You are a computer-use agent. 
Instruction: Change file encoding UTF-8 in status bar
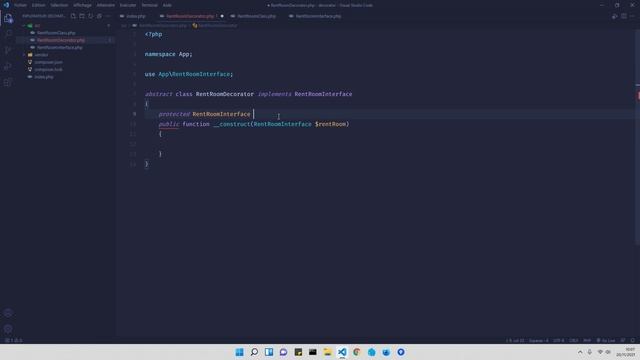[558, 340]
